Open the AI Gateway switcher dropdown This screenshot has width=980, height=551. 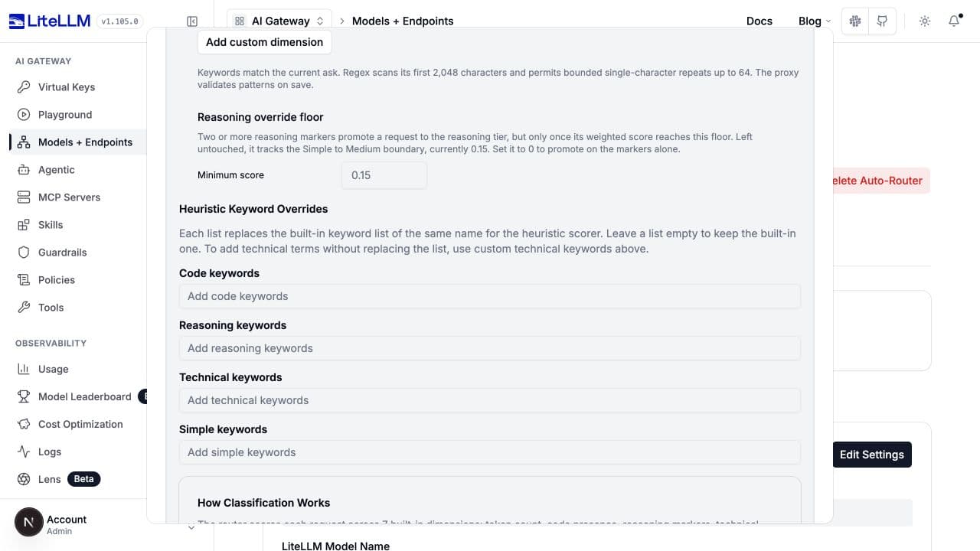tap(279, 21)
